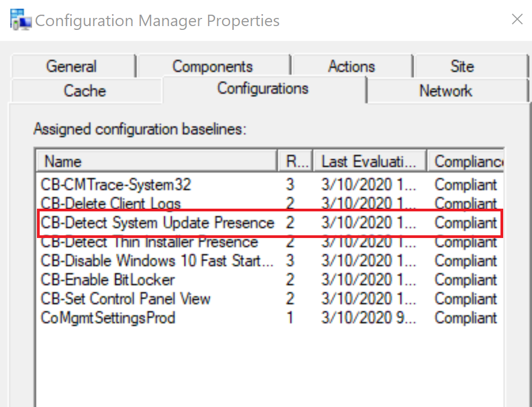Go to the Actions tab
The width and height of the screenshot is (532, 407).
[x=352, y=66]
